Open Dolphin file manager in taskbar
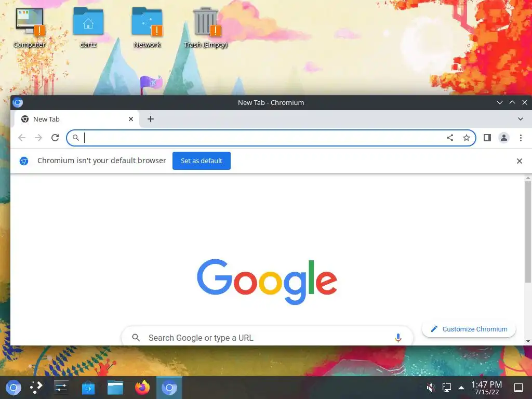 coord(115,388)
